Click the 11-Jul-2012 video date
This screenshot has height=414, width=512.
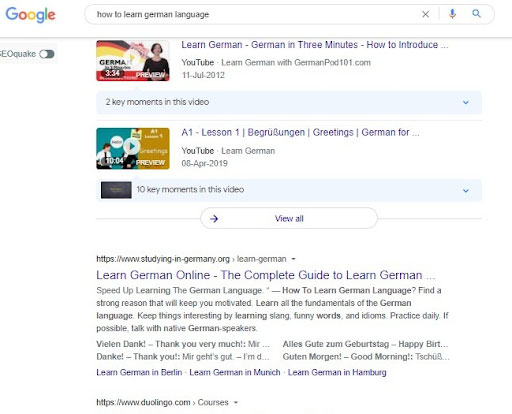[203, 75]
